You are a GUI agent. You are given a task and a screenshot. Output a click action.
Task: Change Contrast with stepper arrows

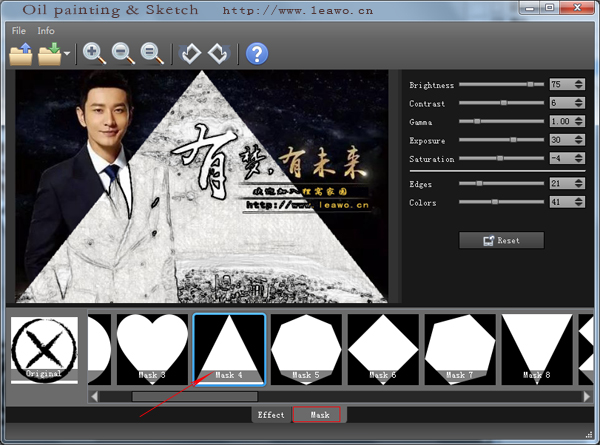tap(579, 103)
